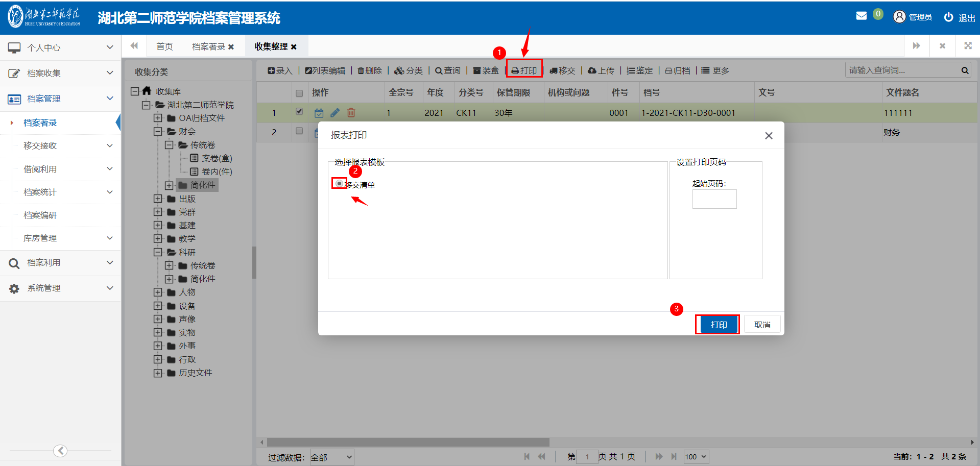
Task: Click the 退出 power icon
Action: pos(948,17)
